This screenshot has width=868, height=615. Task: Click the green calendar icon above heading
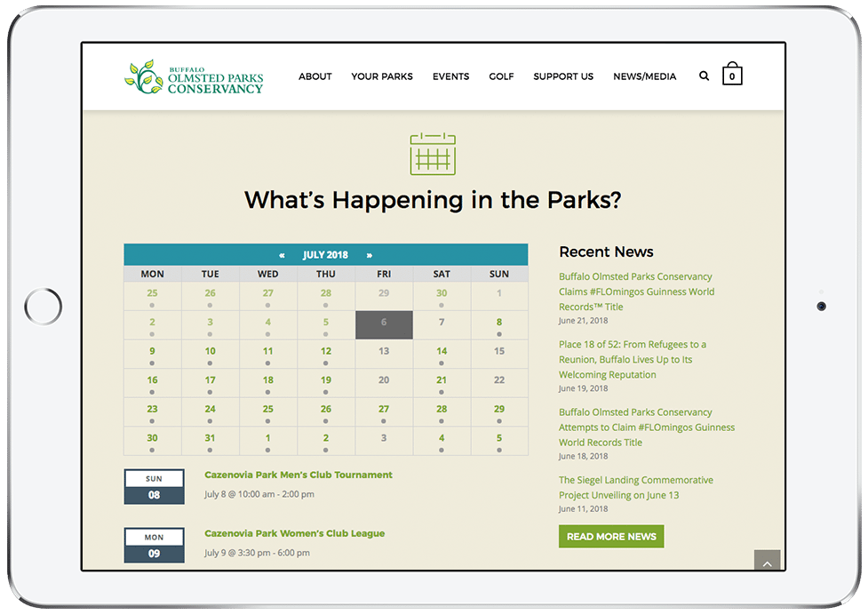pyautogui.click(x=433, y=154)
